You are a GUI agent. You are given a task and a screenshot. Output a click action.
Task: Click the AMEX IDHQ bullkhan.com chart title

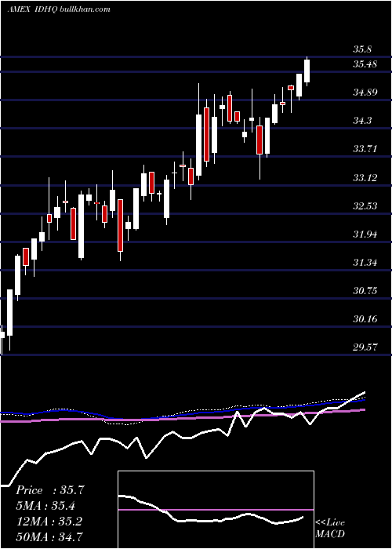point(59,9)
